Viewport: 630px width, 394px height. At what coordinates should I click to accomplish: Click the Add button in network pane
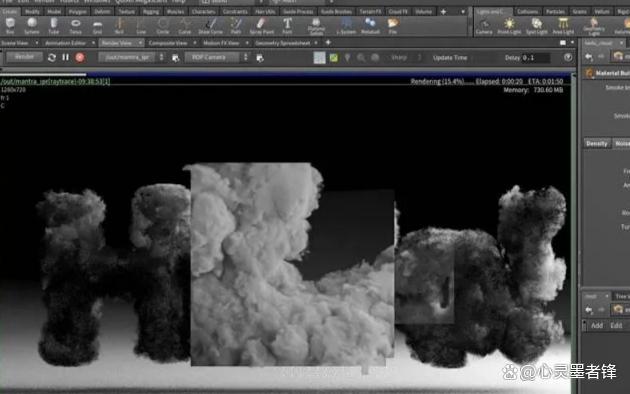tap(597, 325)
